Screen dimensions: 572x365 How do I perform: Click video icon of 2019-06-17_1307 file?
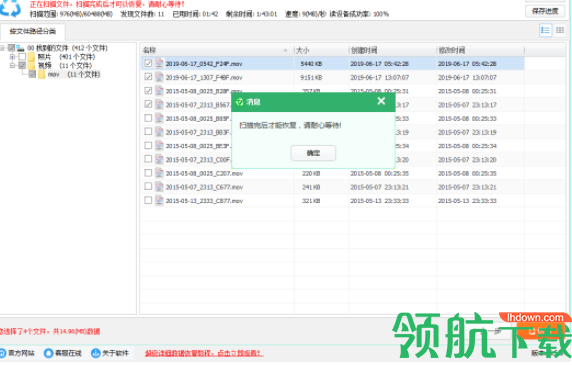(159, 77)
